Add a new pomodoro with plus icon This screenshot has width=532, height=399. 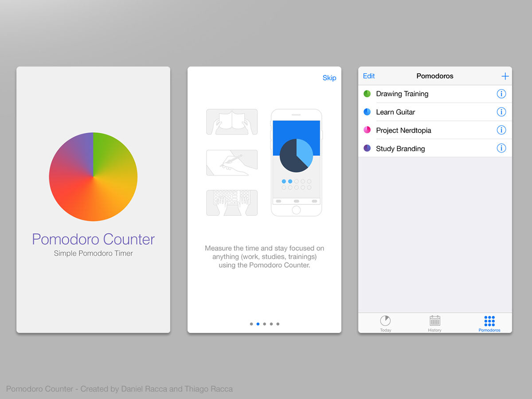coord(505,76)
